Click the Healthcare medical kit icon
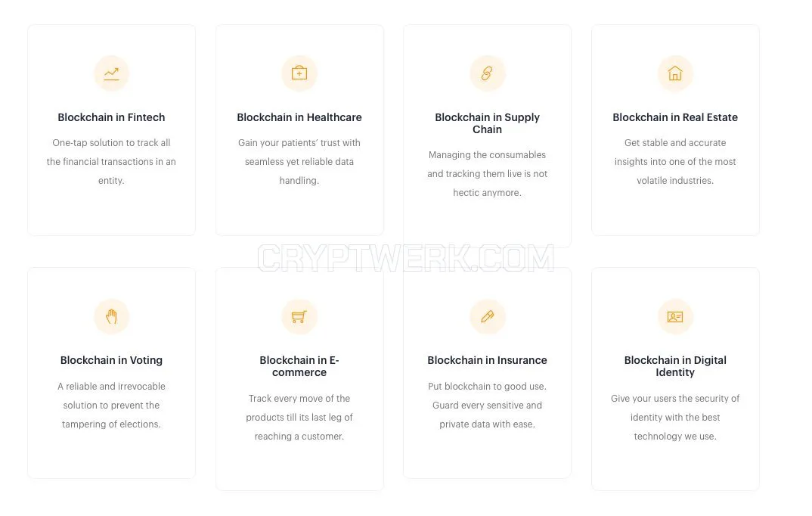The width and height of the screenshot is (812, 516). coord(299,73)
